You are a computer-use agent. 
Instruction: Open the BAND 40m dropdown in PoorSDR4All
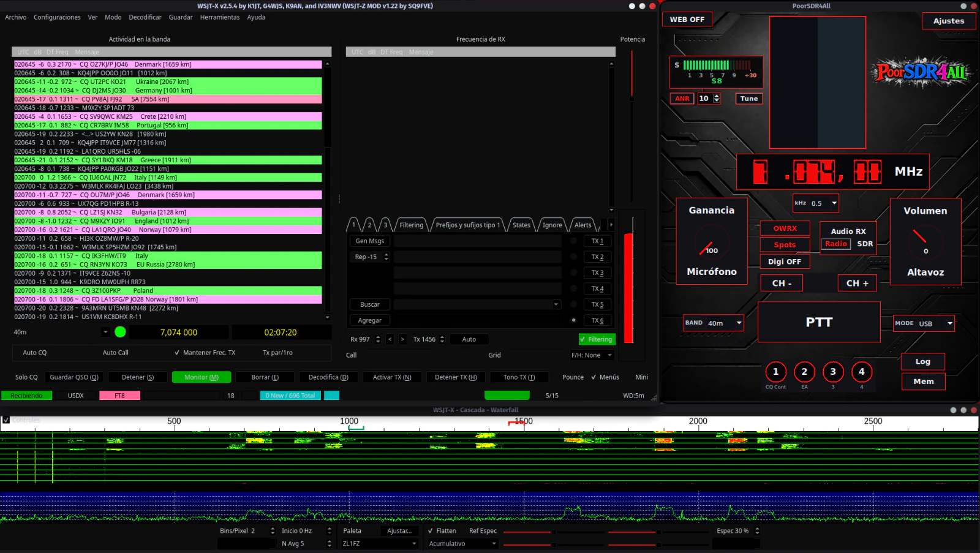tap(714, 323)
